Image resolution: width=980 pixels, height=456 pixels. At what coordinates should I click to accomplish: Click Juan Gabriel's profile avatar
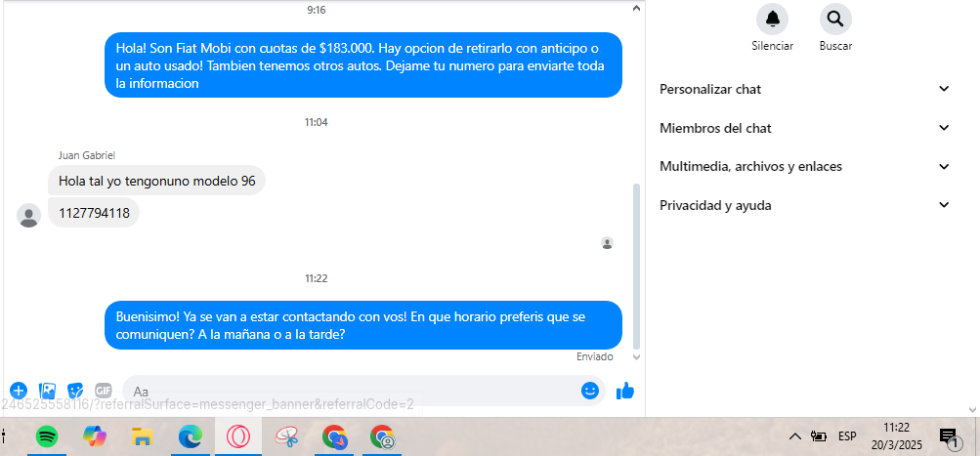[28, 216]
